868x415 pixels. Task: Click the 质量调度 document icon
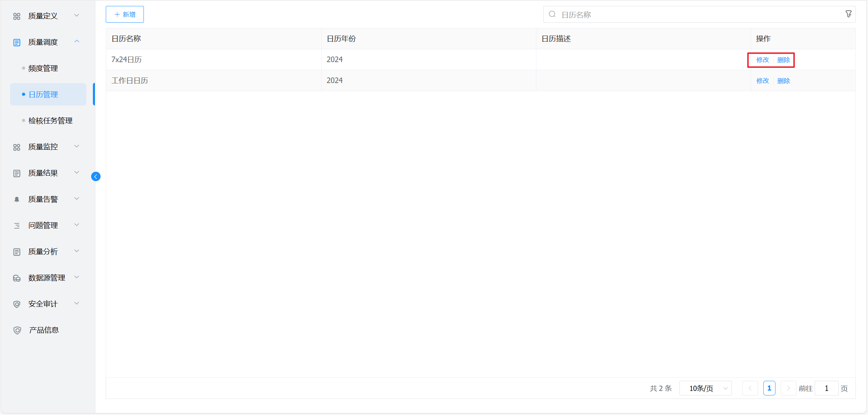(x=17, y=42)
